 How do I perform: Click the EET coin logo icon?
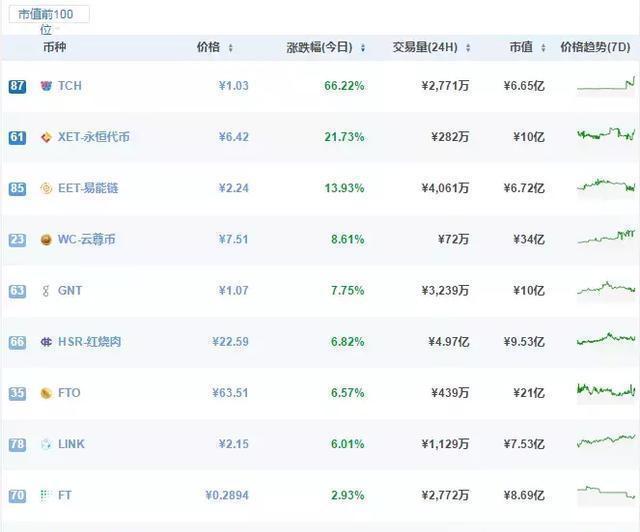46,188
